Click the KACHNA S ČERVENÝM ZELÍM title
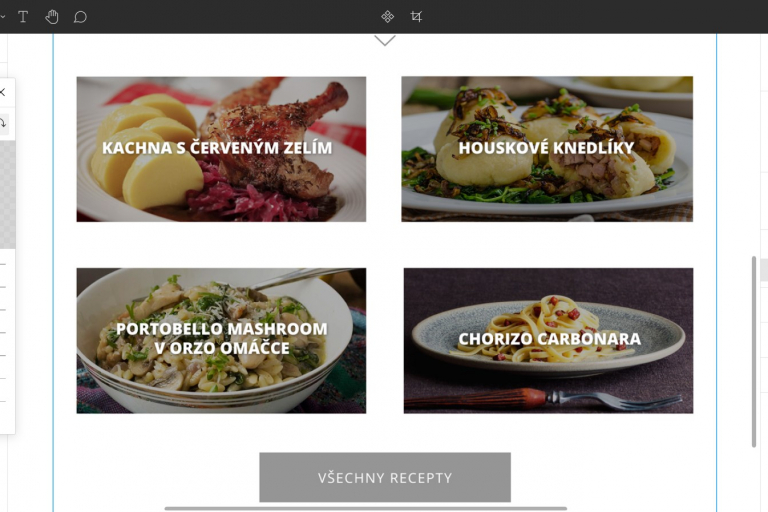Viewport: 768px width, 512px height. coord(217,147)
